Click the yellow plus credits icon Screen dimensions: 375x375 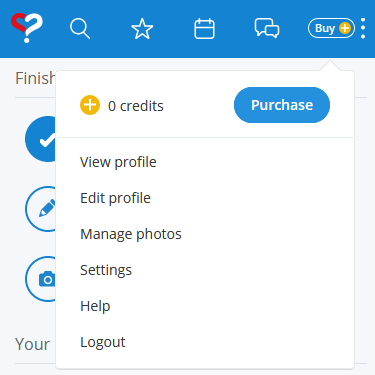90,105
